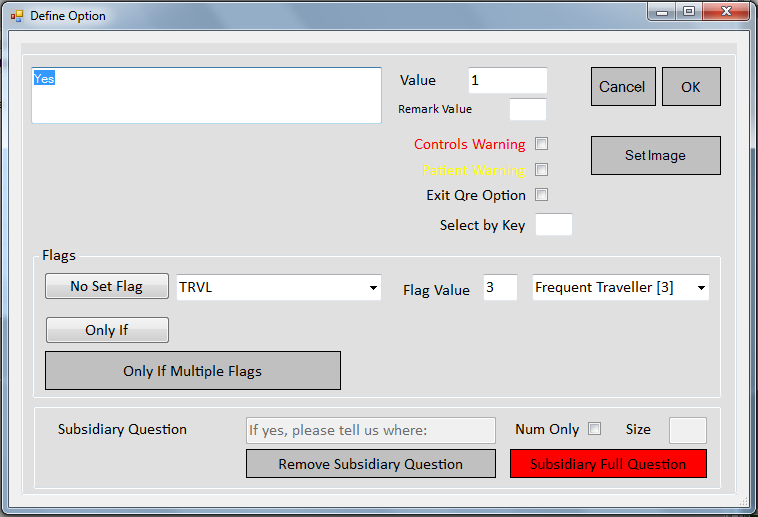The image size is (758, 517).
Task: Click into the Value field
Action: pyautogui.click(x=507, y=81)
